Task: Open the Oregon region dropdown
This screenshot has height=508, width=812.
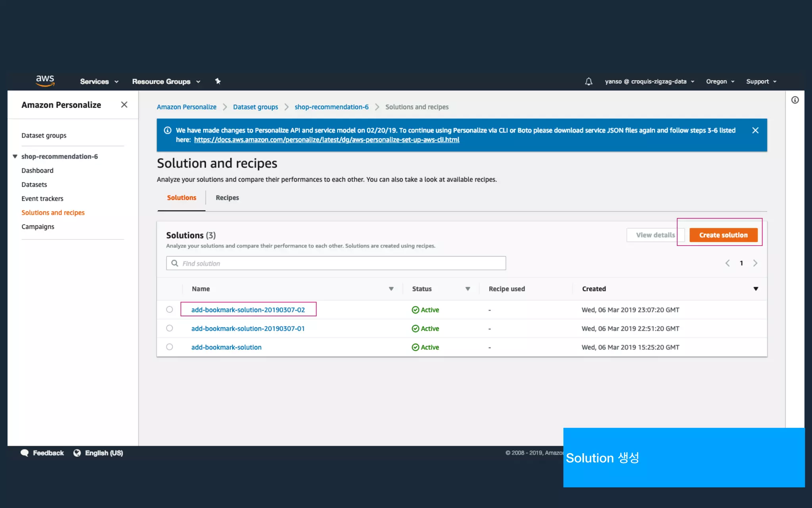Action: (720, 81)
